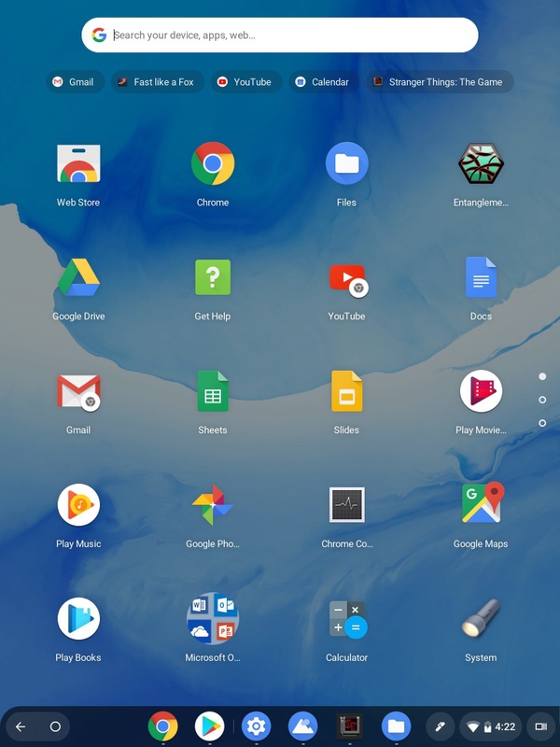Open the Microsoft Office folder

tap(213, 619)
